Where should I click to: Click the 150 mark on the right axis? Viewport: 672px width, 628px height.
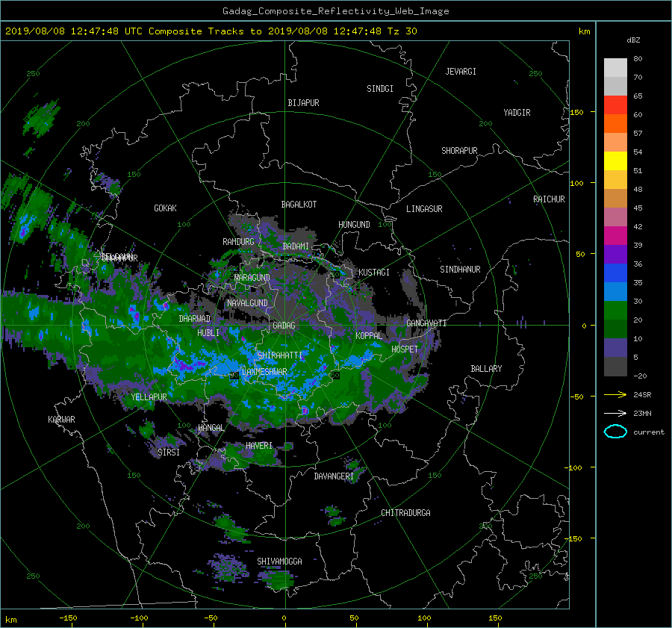click(x=577, y=112)
